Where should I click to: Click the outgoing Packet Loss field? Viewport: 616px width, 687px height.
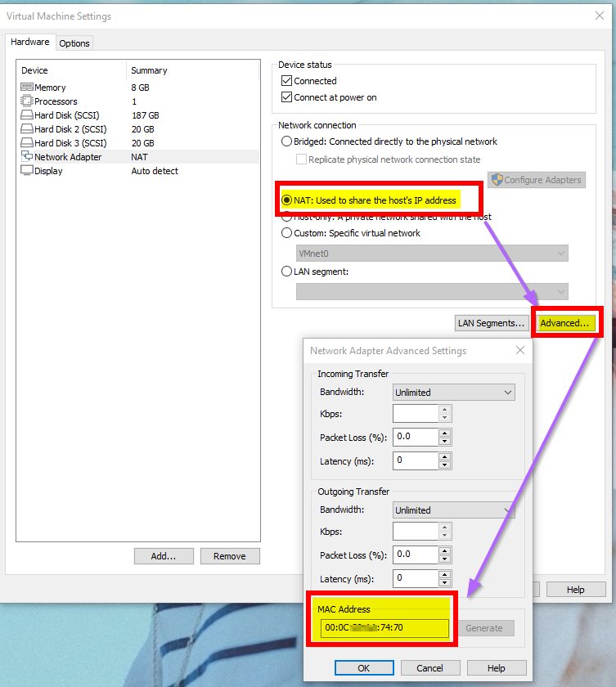416,555
